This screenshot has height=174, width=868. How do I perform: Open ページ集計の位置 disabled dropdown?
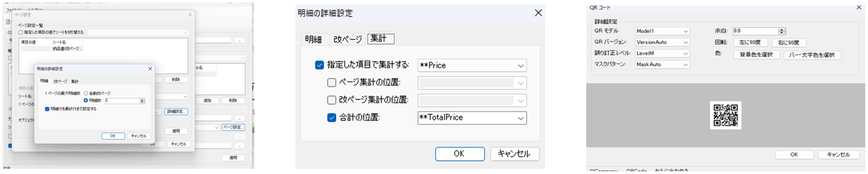pos(472,83)
